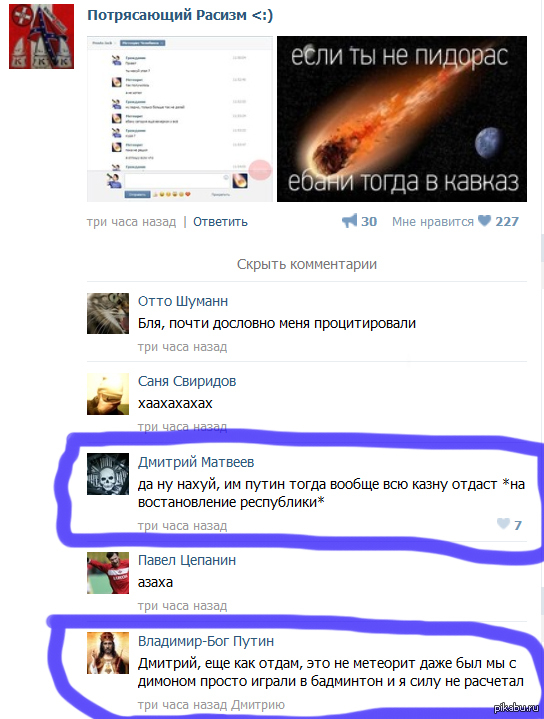Open Дмитрий Матвеев's skull avatar
This screenshot has height=719, width=544.
(108, 474)
